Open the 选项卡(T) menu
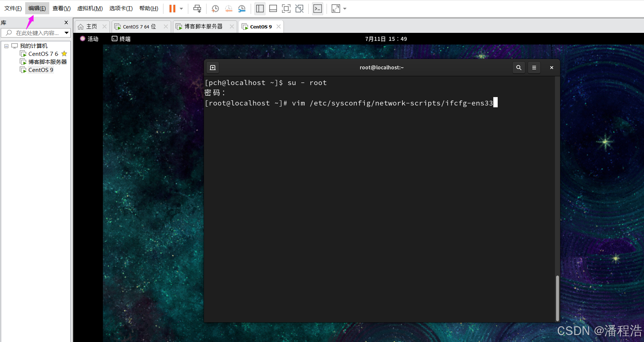Screen dimensions: 644x342 [x=121, y=8]
